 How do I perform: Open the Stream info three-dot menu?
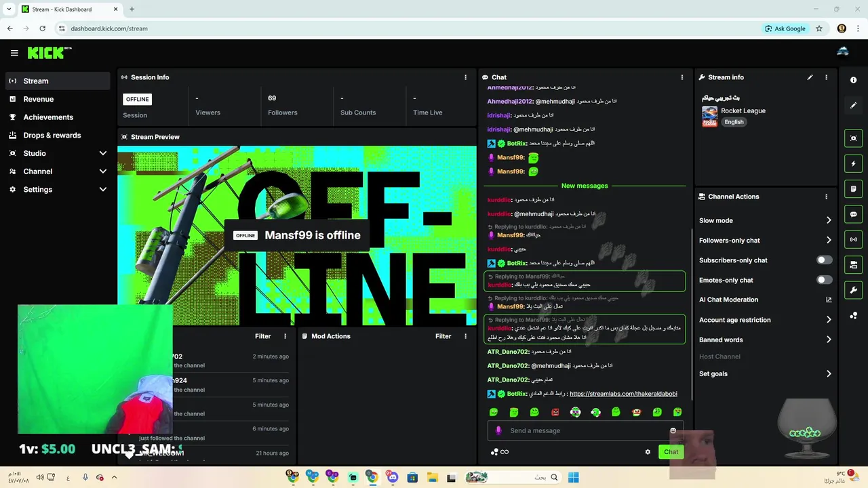(826, 77)
